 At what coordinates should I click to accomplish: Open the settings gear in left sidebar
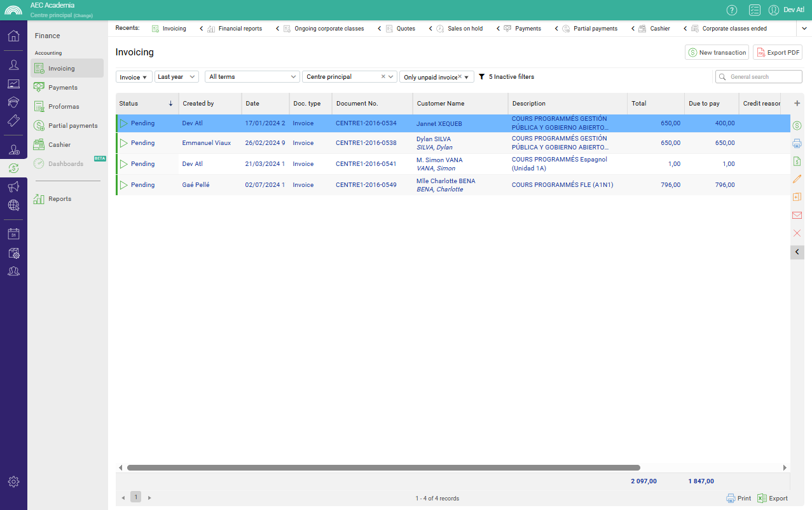[x=13, y=481]
